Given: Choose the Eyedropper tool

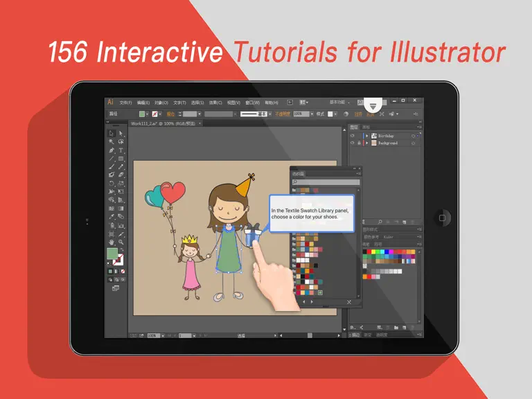Looking at the screenshot, I should (112, 216).
